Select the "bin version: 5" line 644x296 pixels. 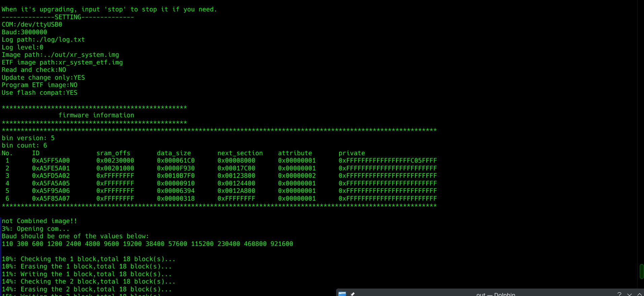[28, 138]
